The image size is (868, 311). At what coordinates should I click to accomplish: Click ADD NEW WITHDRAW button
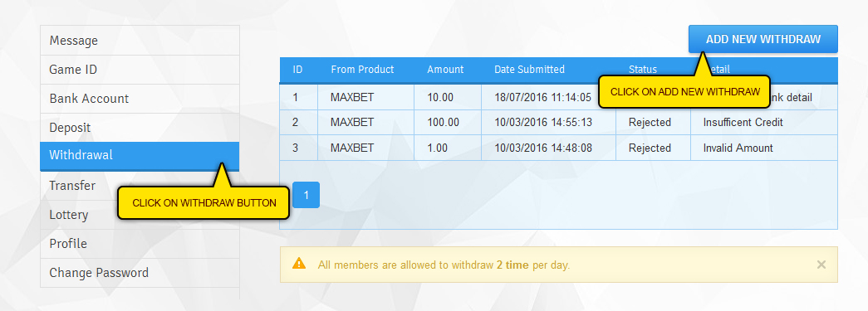763,39
